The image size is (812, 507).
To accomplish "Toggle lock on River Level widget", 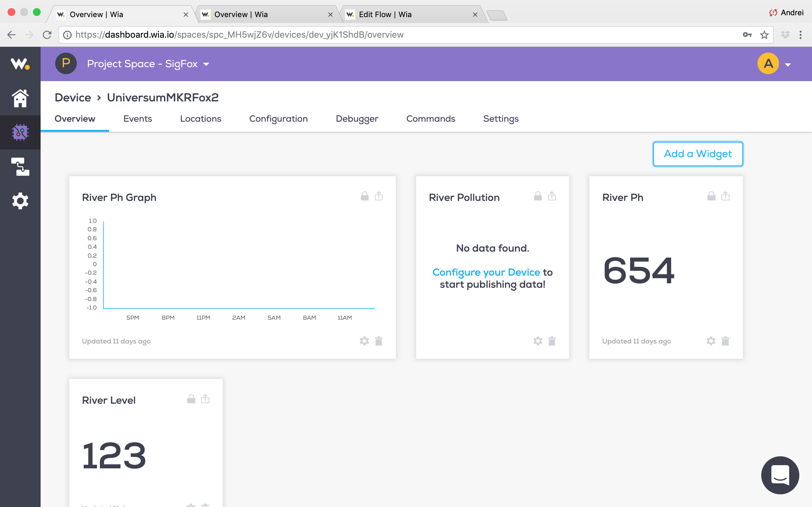I will click(191, 399).
